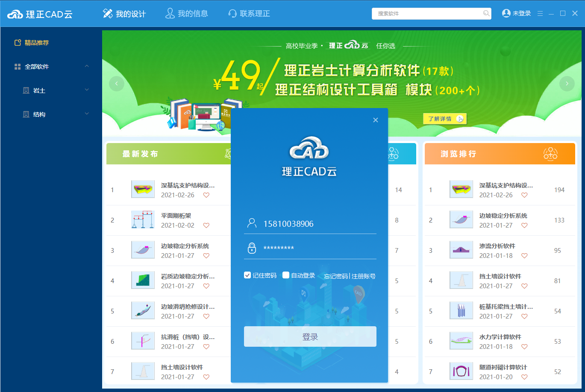This screenshot has width=585, height=392.
Task: Click heart icon beside 渗流分析软件
Action: [524, 256]
